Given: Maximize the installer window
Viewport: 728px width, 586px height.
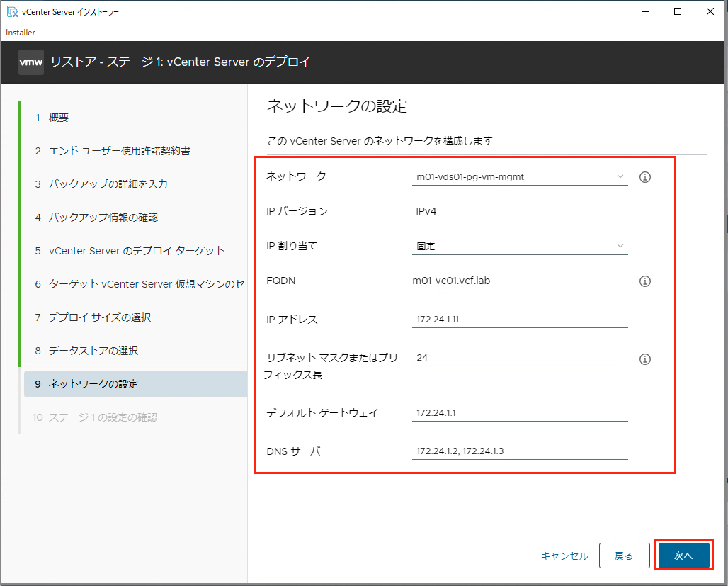Looking at the screenshot, I should tap(678, 11).
